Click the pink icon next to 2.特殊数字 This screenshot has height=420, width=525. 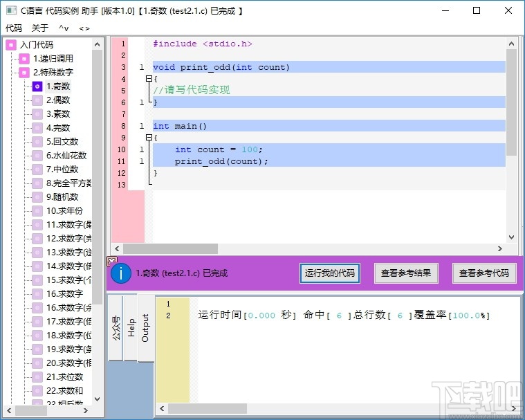pos(24,73)
